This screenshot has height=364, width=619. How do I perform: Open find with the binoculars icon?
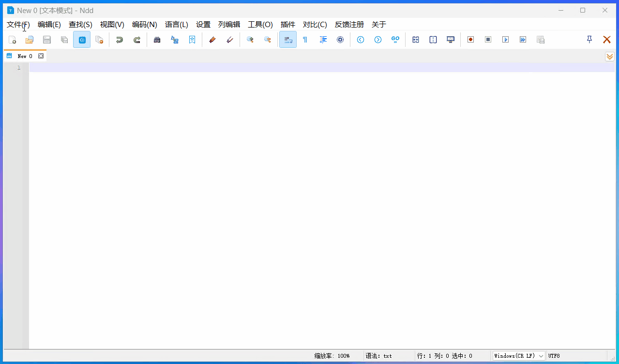click(157, 40)
